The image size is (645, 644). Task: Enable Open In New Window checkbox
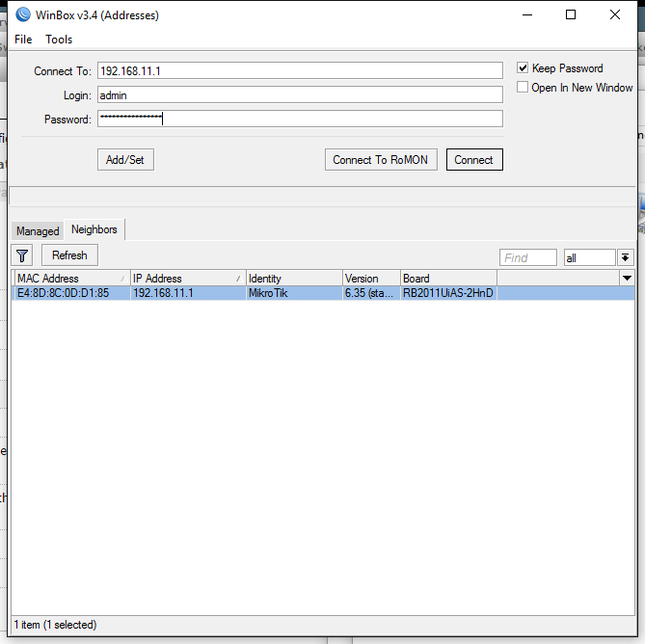click(523, 87)
